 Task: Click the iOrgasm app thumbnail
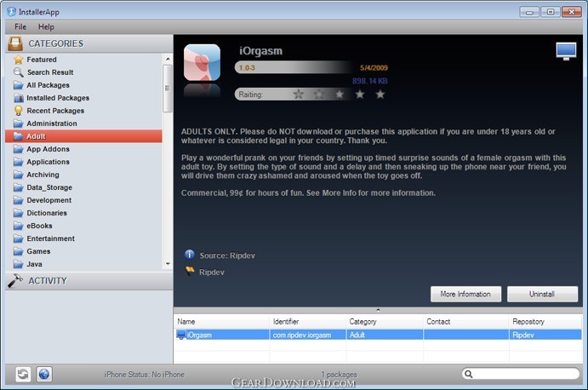pos(202,62)
